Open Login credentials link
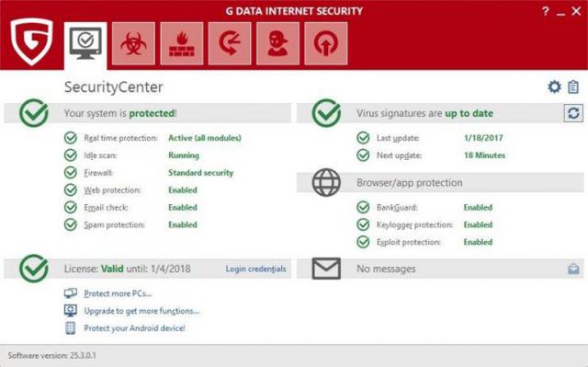Viewport: 588px width, 367px height. (255, 269)
